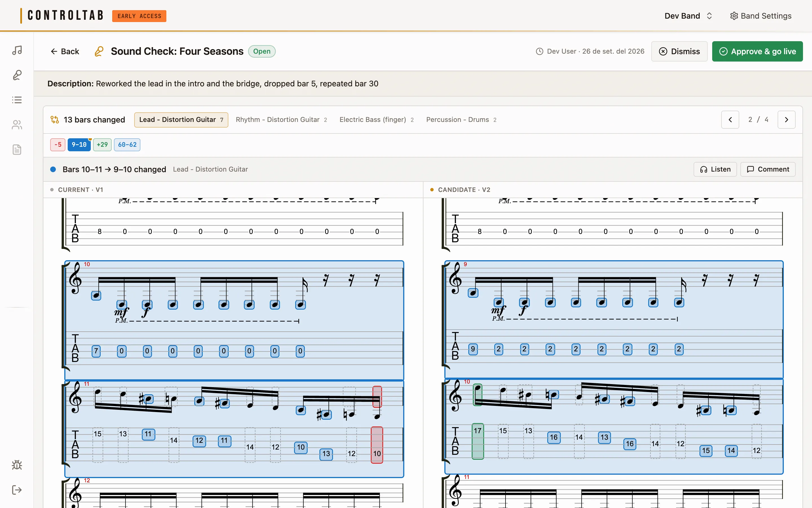Open the guitar sidebar icon
The image size is (812, 508).
click(17, 75)
